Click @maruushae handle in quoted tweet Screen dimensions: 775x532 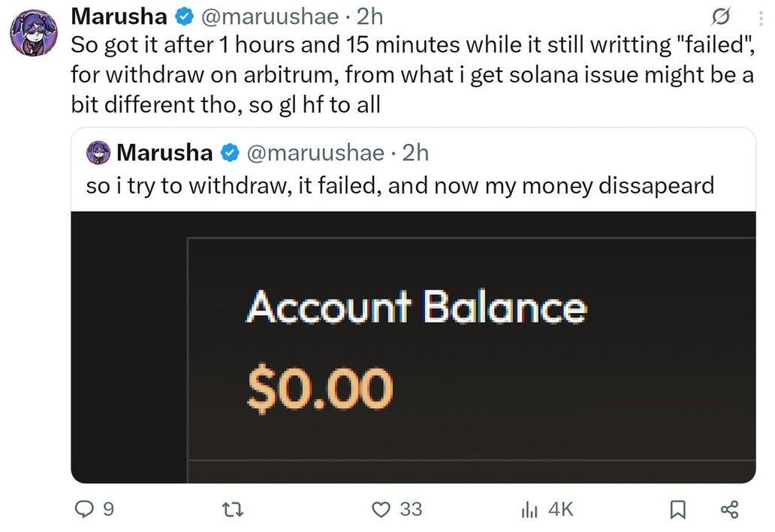coord(315,153)
